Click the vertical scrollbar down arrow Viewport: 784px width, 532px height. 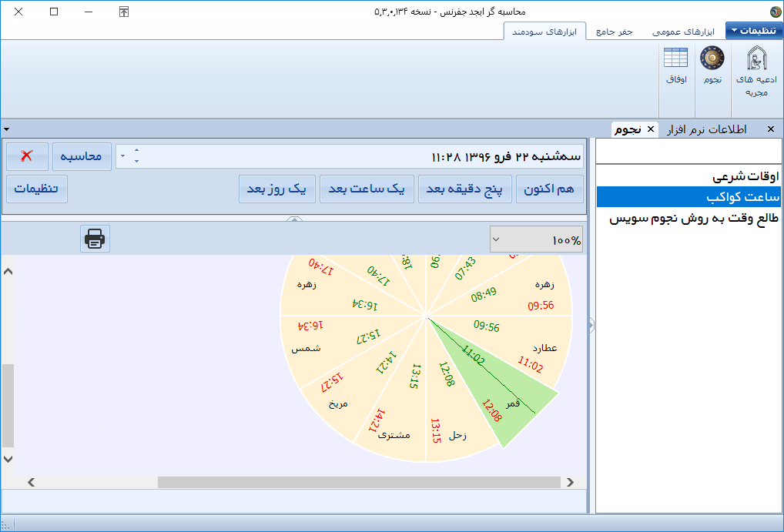8,459
